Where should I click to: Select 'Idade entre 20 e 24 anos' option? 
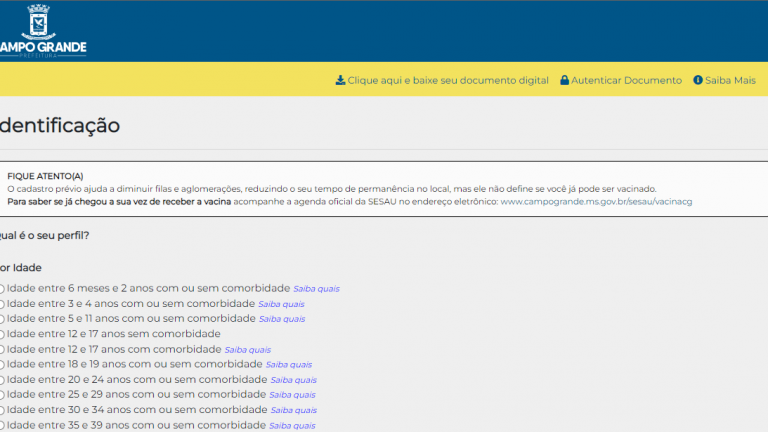2,380
